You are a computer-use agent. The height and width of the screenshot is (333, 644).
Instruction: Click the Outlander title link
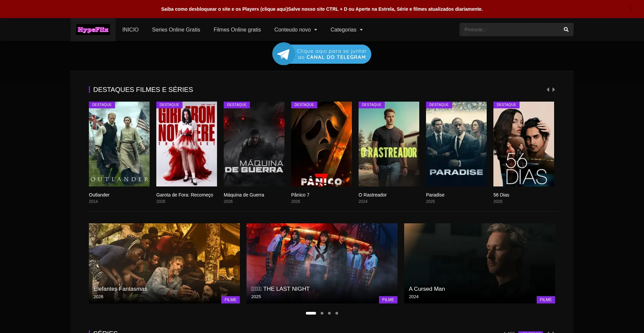pyautogui.click(x=99, y=195)
